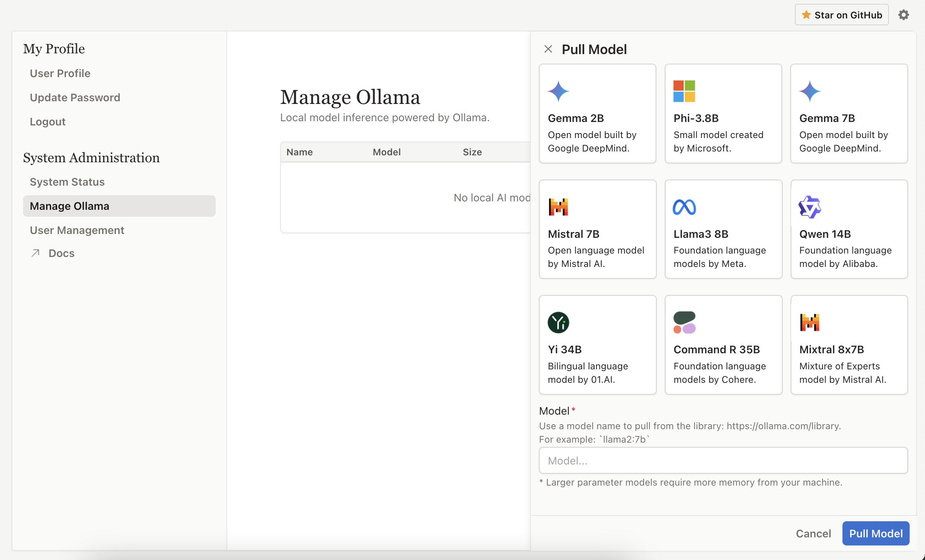Click 'Open language model by Mistral AI' description
This screenshot has width=925, height=560.
coord(596,257)
